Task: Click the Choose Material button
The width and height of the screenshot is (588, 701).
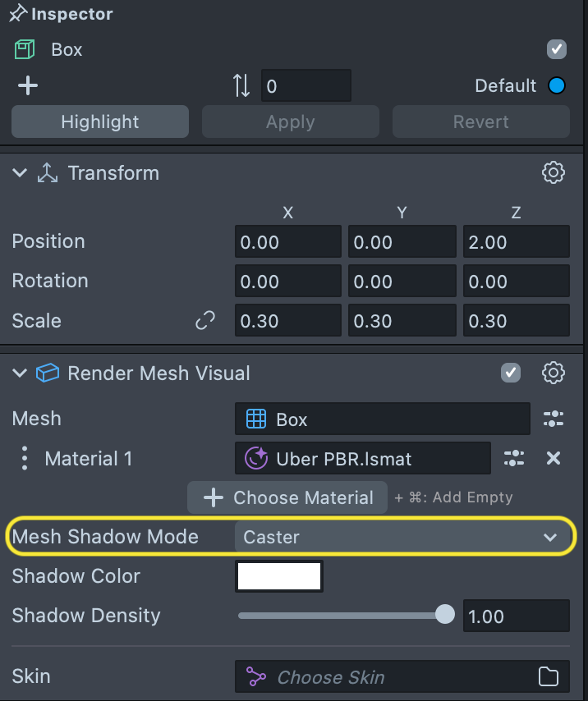Action: (287, 497)
